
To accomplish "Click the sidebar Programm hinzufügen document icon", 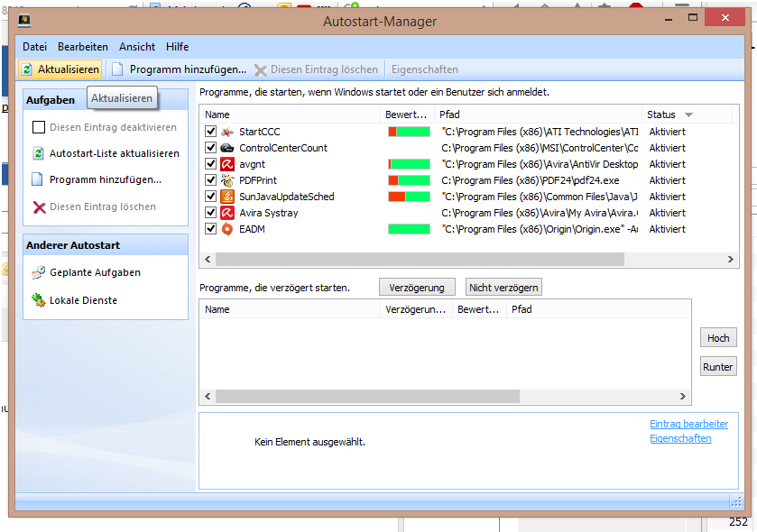I will coord(37,179).
